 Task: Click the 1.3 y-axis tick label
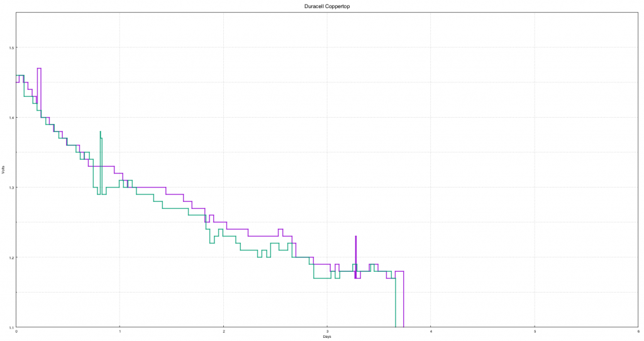pos(11,187)
